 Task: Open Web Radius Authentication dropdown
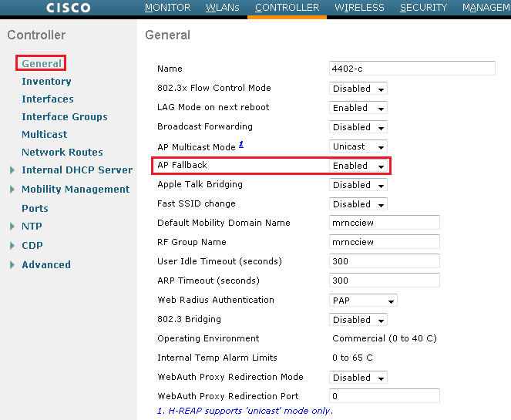[x=363, y=301]
